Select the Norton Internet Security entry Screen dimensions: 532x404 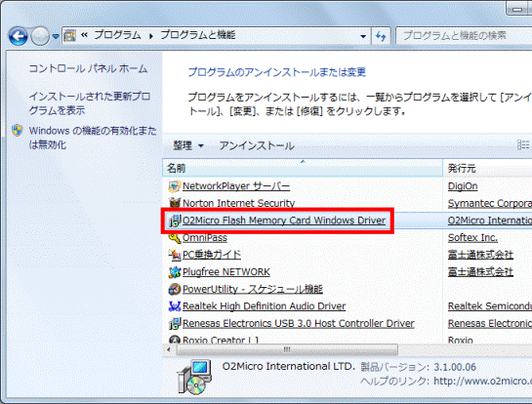(238, 203)
